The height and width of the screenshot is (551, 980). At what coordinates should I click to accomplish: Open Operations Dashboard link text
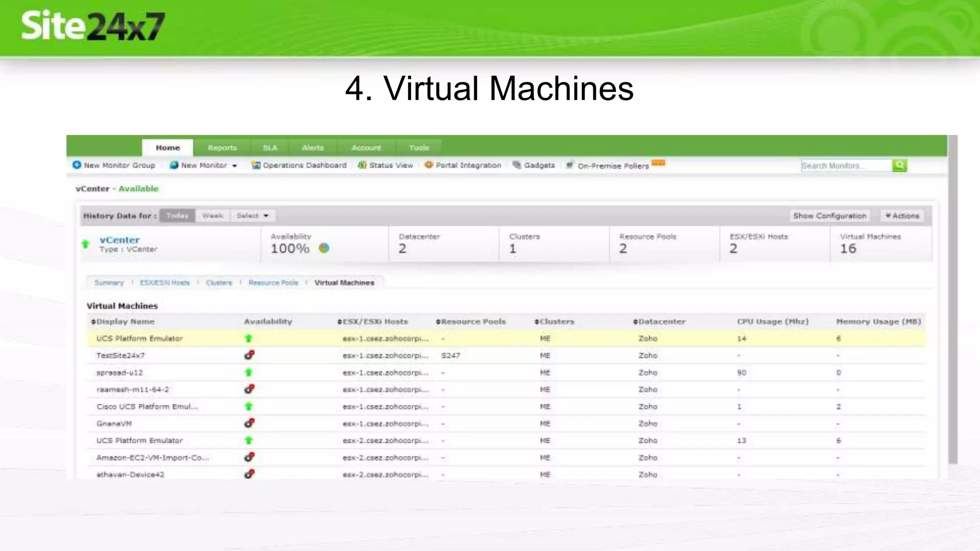(305, 165)
